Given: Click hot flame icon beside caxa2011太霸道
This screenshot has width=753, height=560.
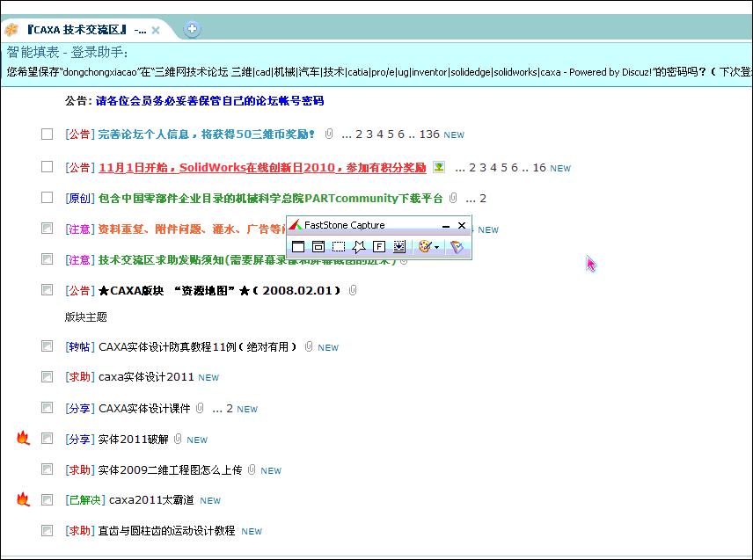Looking at the screenshot, I should pyautogui.click(x=23, y=499).
